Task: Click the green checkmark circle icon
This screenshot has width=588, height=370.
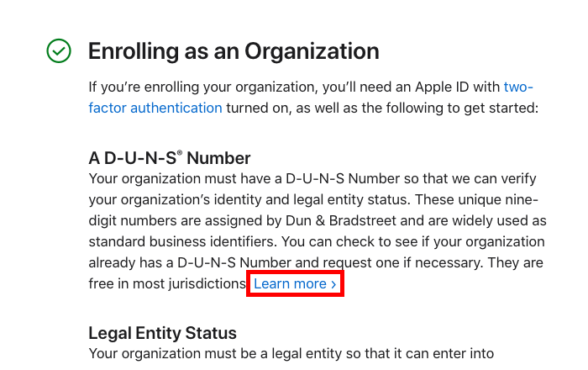Action: (58, 51)
